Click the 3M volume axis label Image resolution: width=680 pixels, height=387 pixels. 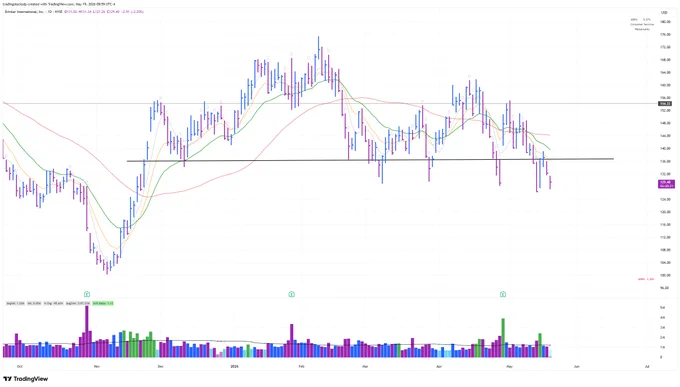coord(662,328)
